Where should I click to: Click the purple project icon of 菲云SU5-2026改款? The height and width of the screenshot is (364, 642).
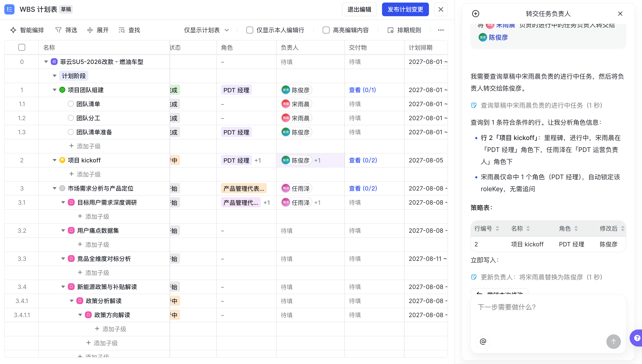click(54, 62)
